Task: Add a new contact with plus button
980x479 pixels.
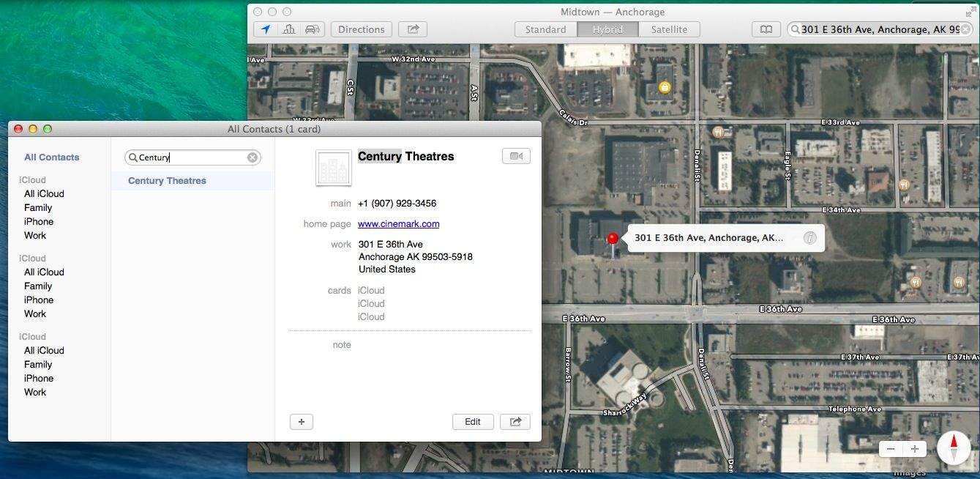Action: tap(301, 421)
